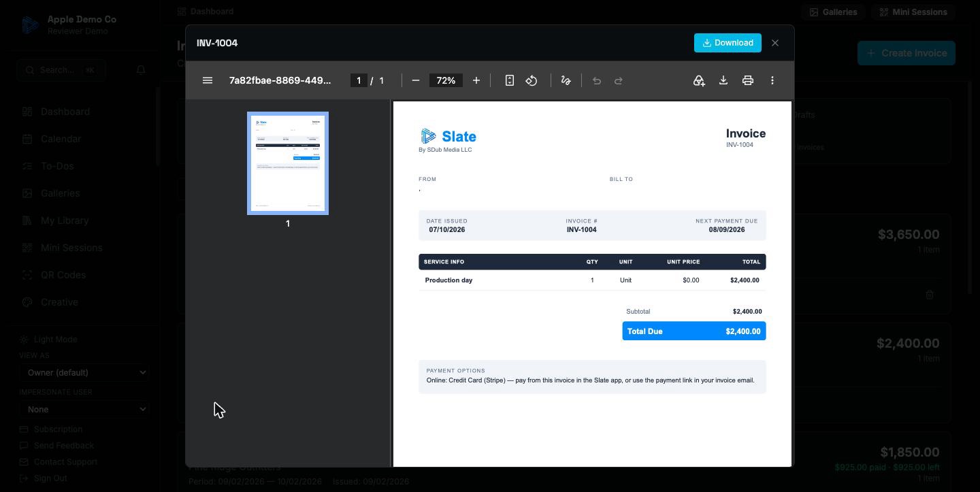980x492 pixels.
Task: Go to Mini Sessions in the sidebar
Action: tap(71, 248)
